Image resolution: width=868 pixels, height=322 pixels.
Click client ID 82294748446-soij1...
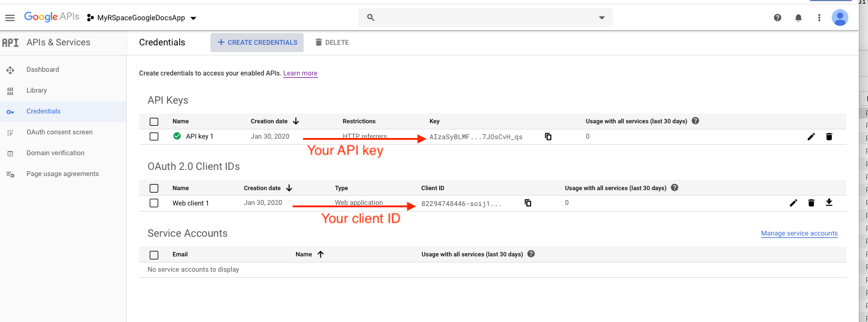tap(462, 203)
